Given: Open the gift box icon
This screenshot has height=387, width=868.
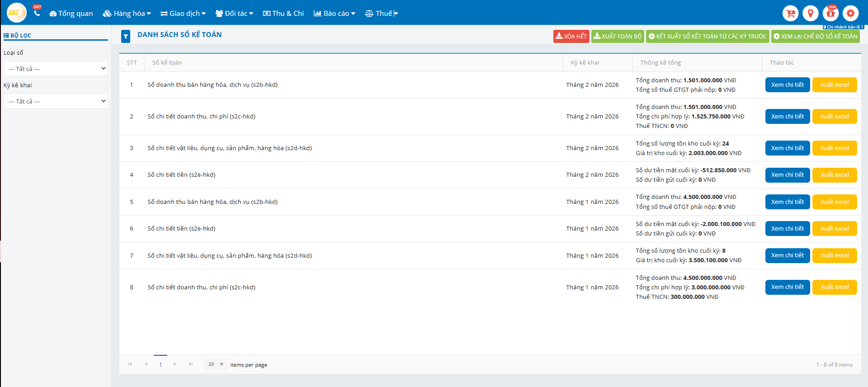Looking at the screenshot, I should pos(830,14).
